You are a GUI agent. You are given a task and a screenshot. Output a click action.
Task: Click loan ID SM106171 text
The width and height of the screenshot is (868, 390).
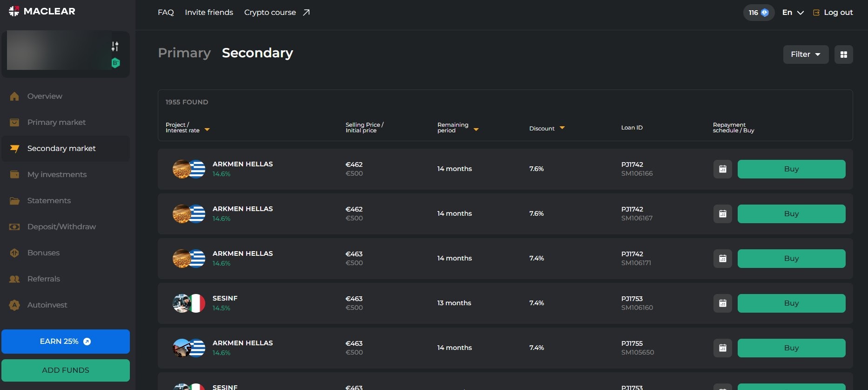(x=636, y=263)
